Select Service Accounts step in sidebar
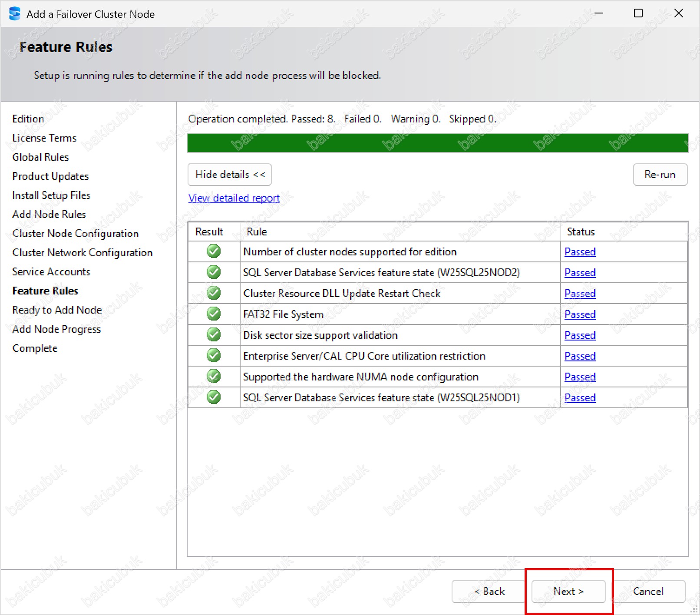Image resolution: width=700 pixels, height=615 pixels. [x=51, y=272]
